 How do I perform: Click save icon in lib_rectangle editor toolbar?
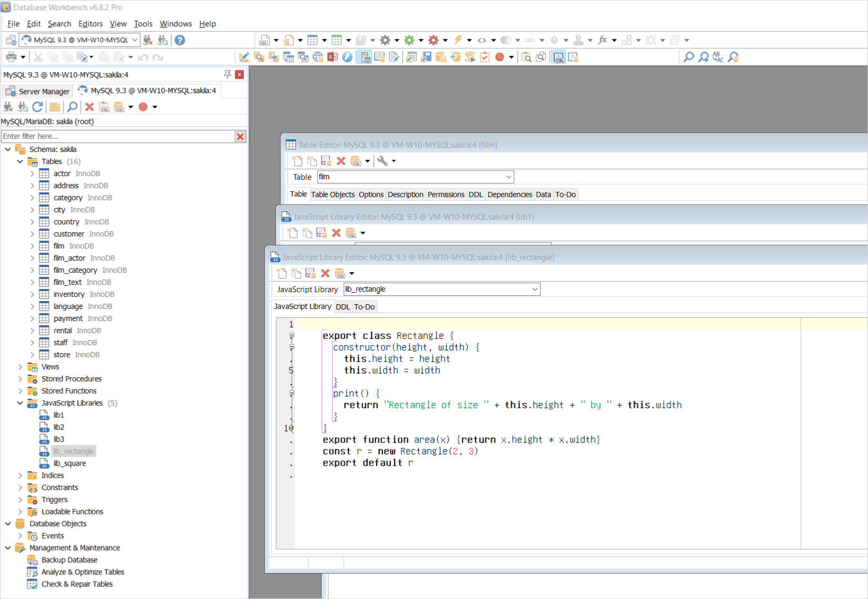311,273
